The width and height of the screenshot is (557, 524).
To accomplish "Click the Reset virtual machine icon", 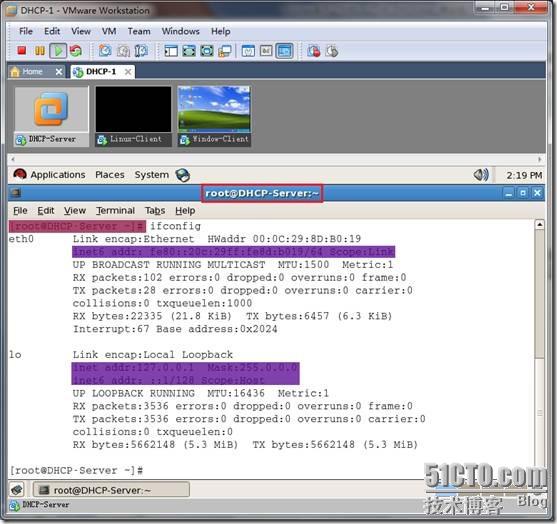I will [x=76, y=51].
